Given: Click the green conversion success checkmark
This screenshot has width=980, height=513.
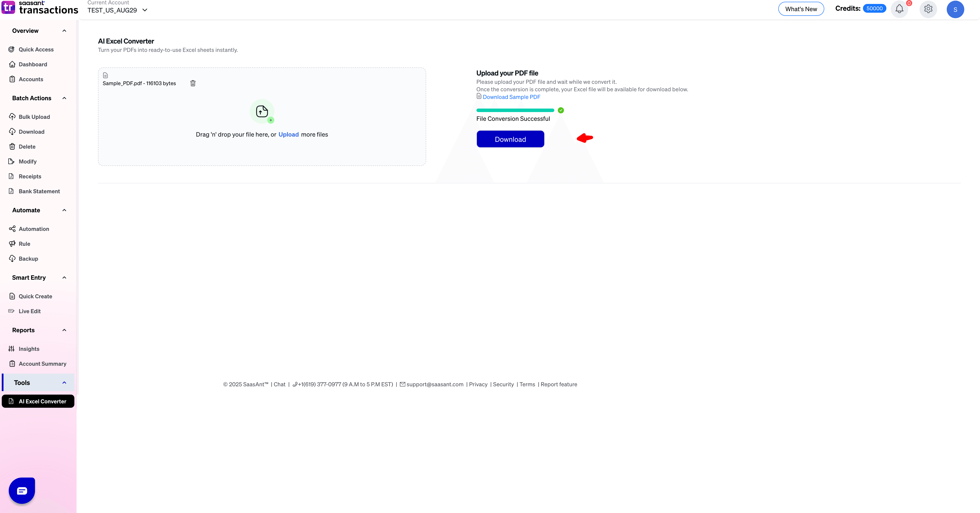Looking at the screenshot, I should [561, 110].
